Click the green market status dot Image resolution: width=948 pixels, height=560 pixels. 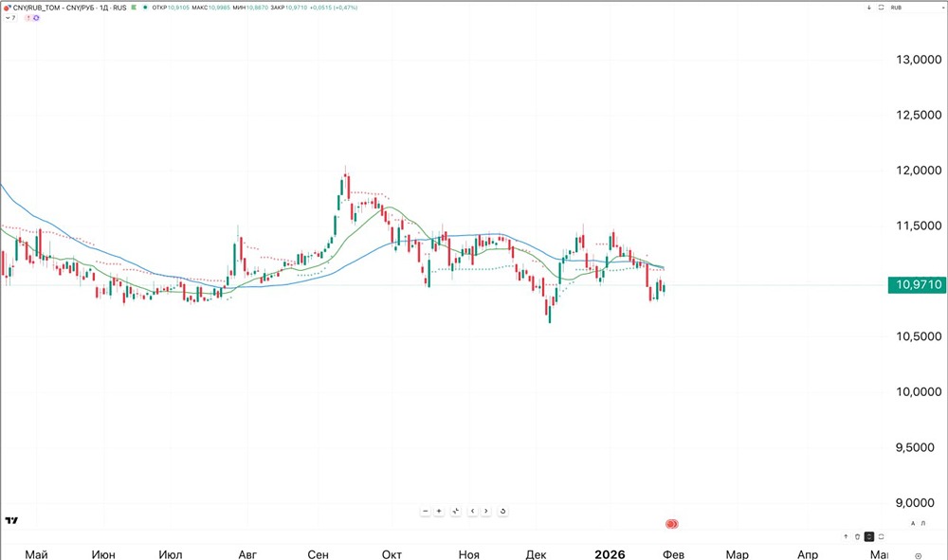point(145,8)
